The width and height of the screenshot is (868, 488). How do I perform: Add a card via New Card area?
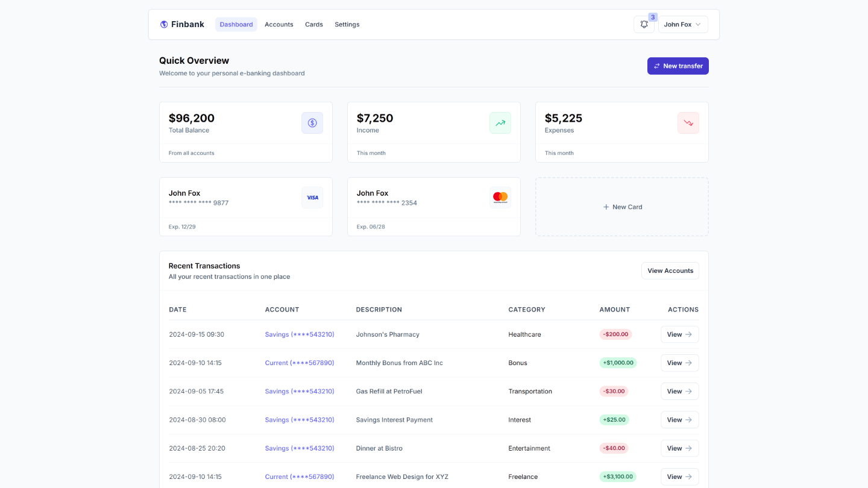click(621, 207)
